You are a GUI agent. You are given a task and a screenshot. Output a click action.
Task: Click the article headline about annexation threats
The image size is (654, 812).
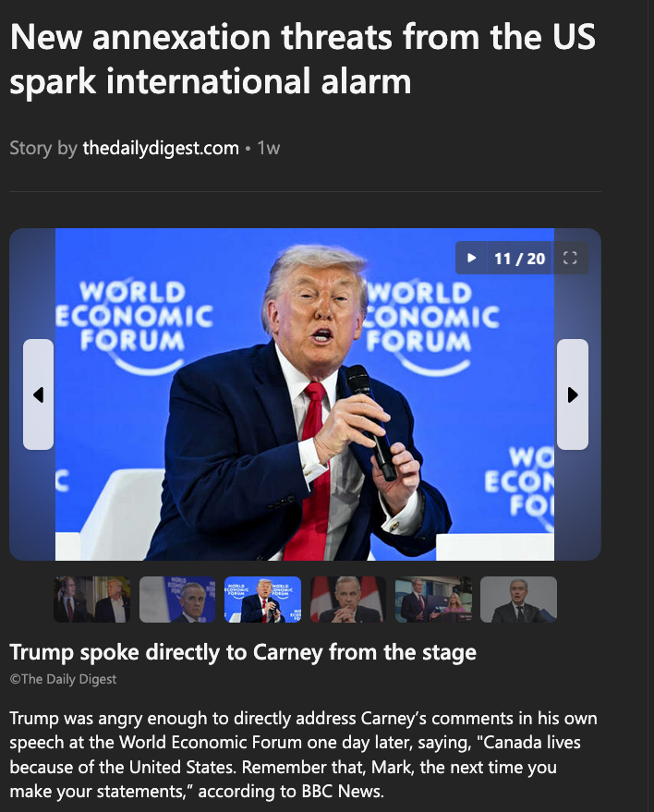click(302, 59)
